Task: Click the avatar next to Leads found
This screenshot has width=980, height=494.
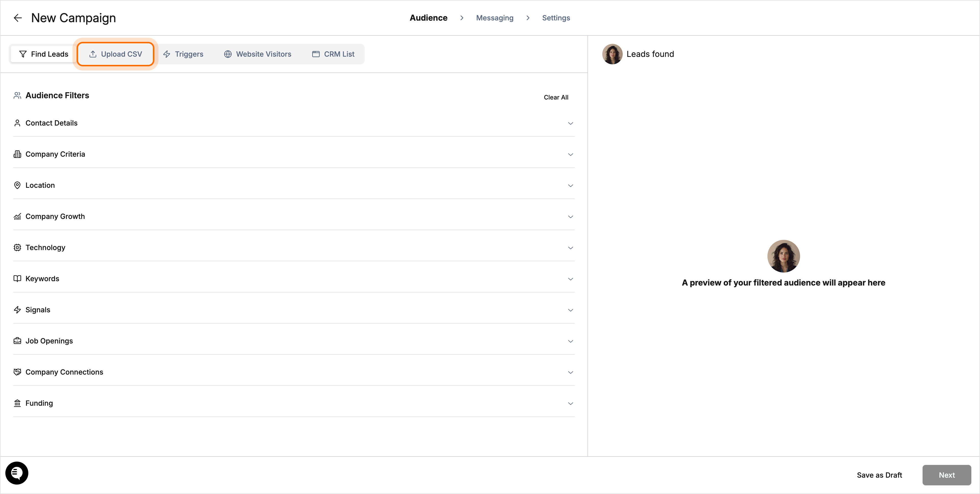Action: [612, 54]
